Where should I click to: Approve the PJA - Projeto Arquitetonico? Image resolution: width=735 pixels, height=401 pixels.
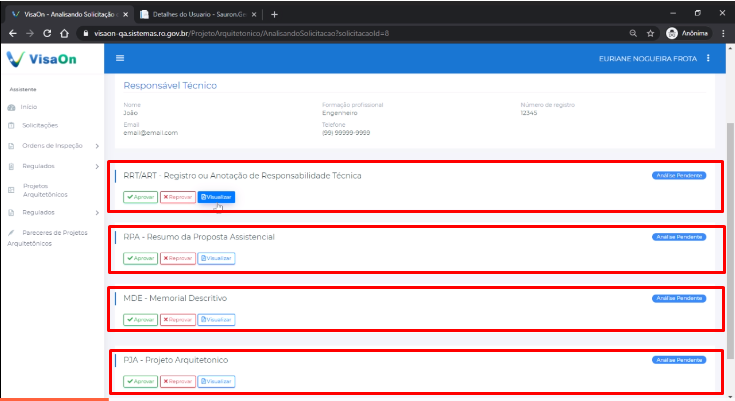[140, 381]
